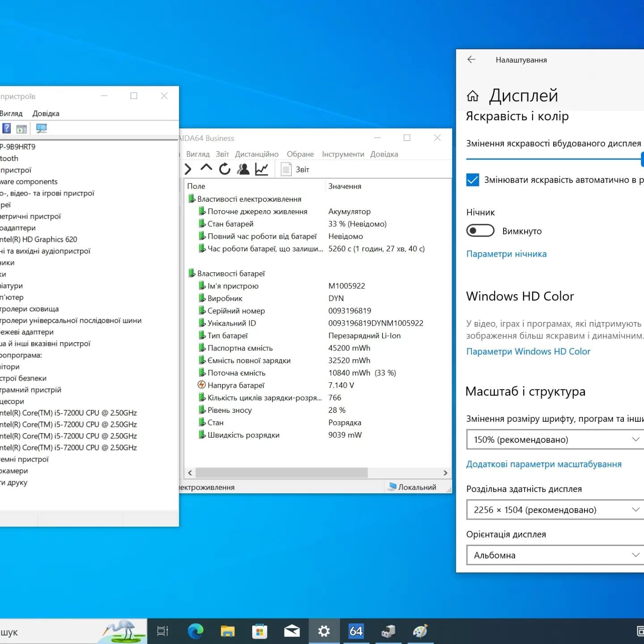Viewport: 644px width, 644px height.
Task: Uncheck automatic brightness change checkbox
Action: point(473,180)
